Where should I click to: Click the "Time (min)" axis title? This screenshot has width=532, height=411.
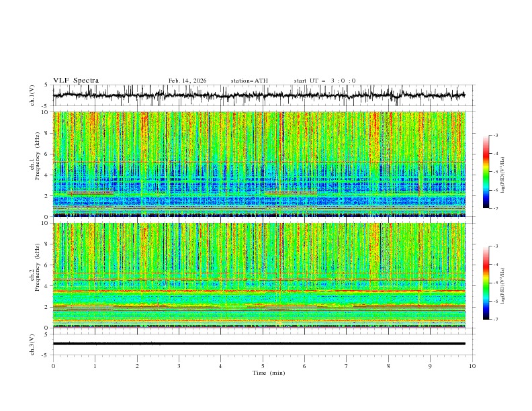[x=269, y=373]
